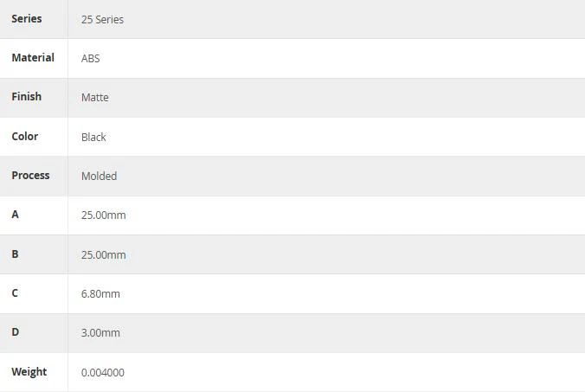This screenshot has height=392, width=585.
Task: Click the Weight row label
Action: [29, 372]
